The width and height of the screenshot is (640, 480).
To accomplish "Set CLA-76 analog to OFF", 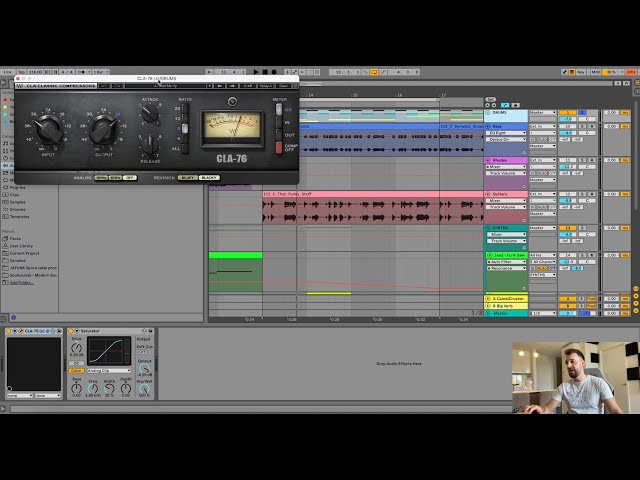I will coord(130,178).
